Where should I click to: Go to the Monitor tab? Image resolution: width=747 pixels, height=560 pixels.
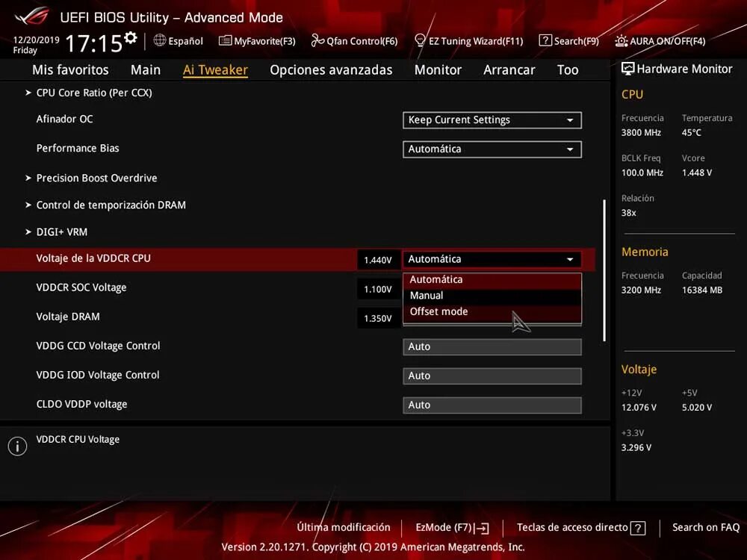coord(438,70)
